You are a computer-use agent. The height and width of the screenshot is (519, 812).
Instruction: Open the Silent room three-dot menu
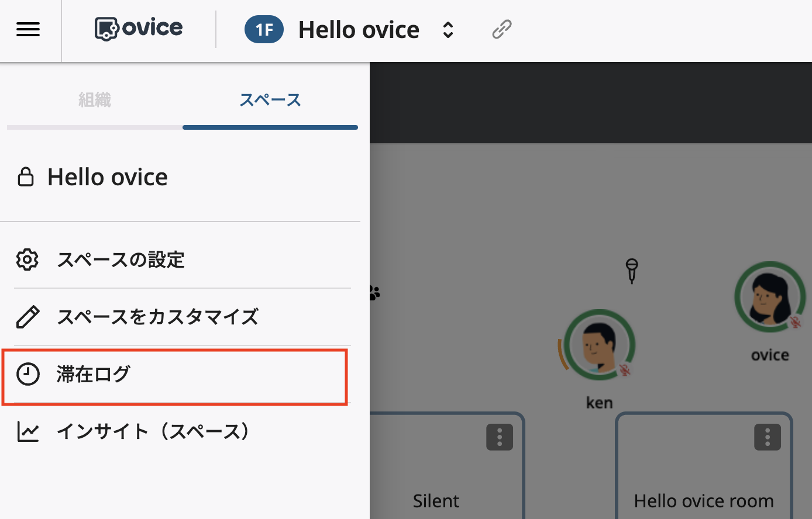(499, 437)
